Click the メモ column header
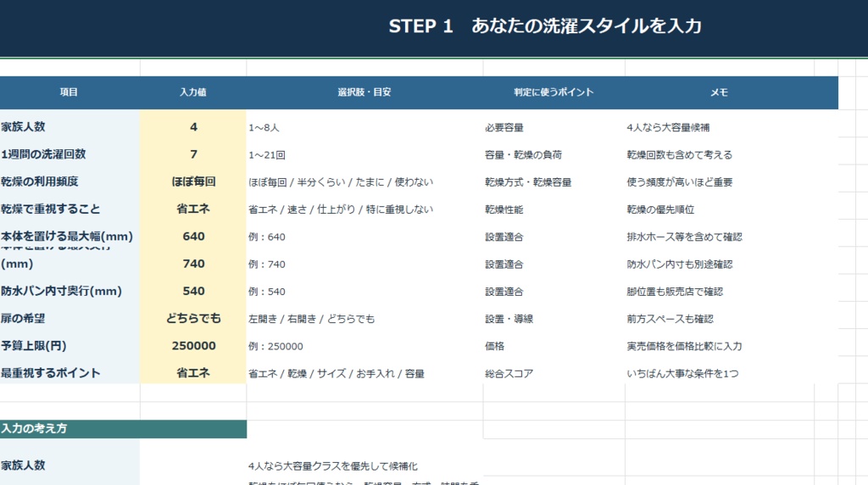 [x=719, y=92]
